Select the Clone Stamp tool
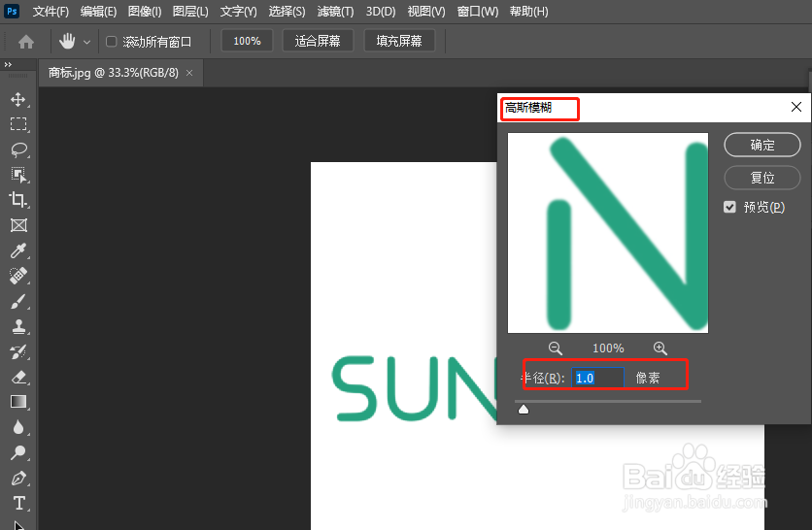812x530 pixels. pyautogui.click(x=18, y=326)
